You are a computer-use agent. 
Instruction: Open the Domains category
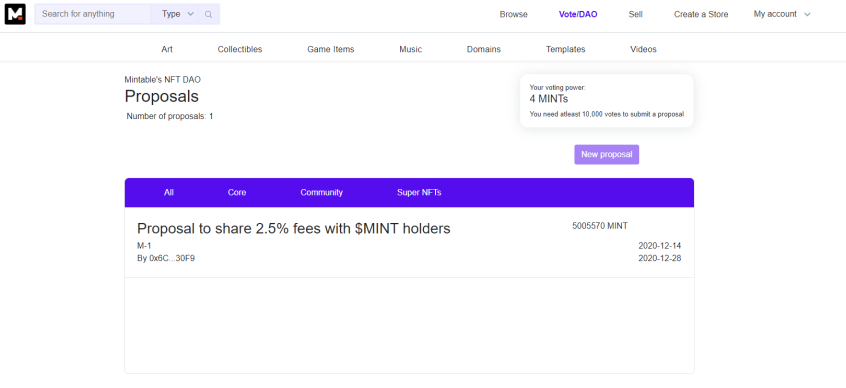point(483,49)
